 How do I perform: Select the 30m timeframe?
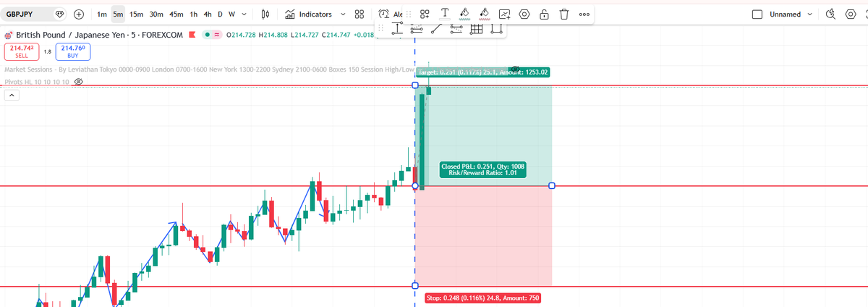click(x=156, y=14)
